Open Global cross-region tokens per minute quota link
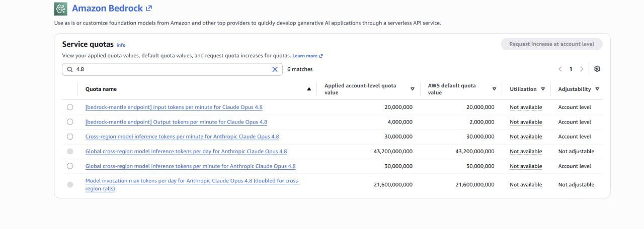Viewport: 644px width, 229px height. pyautogui.click(x=191, y=166)
